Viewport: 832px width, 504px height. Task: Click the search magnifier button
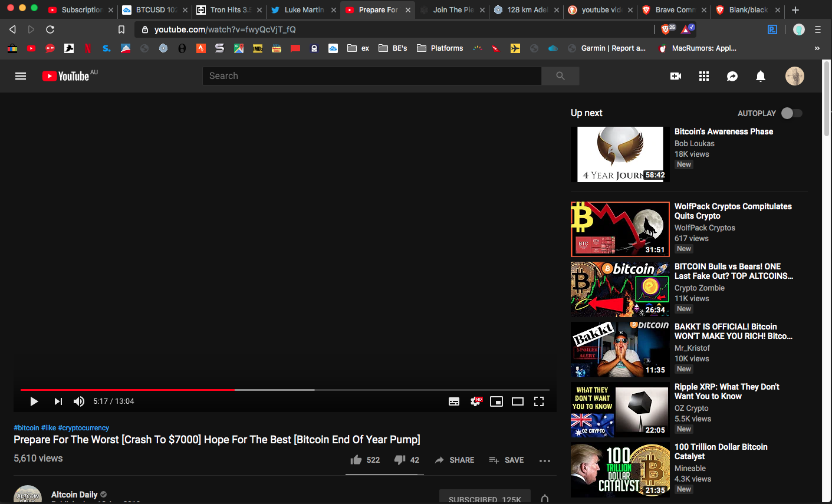point(560,76)
